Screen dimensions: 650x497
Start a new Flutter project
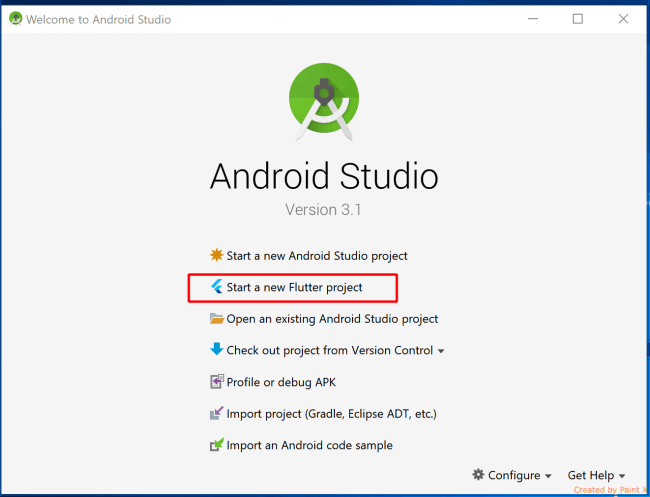tap(287, 287)
